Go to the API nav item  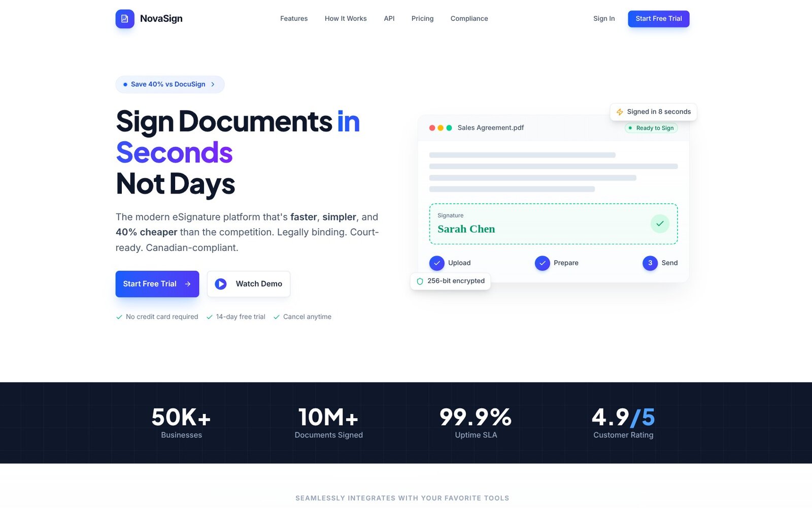[389, 19]
